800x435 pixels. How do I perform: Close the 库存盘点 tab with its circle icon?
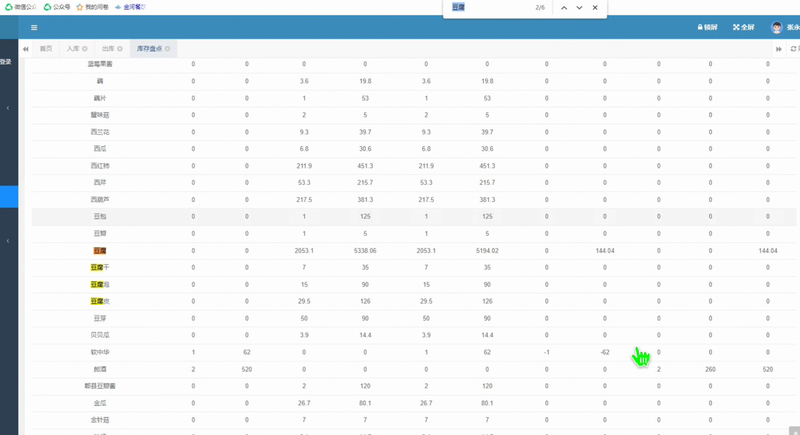pyautogui.click(x=167, y=49)
